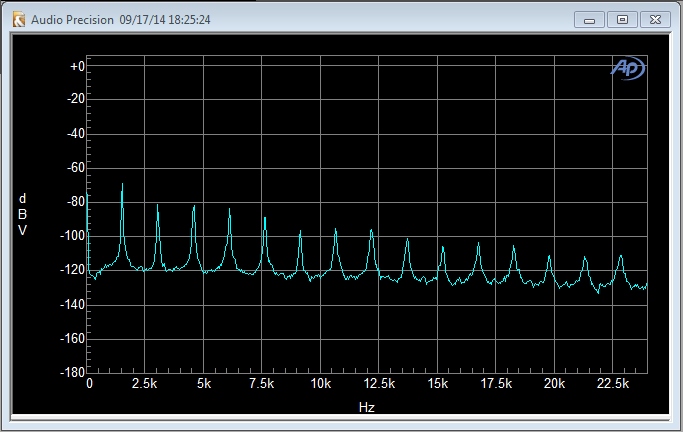
Task: Click the -60 label on vertical axis
Action: [76, 167]
